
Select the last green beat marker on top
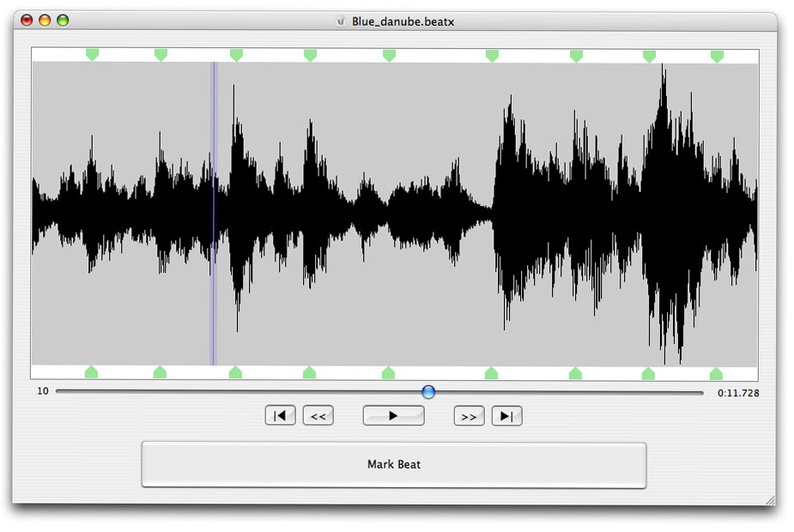coord(717,56)
